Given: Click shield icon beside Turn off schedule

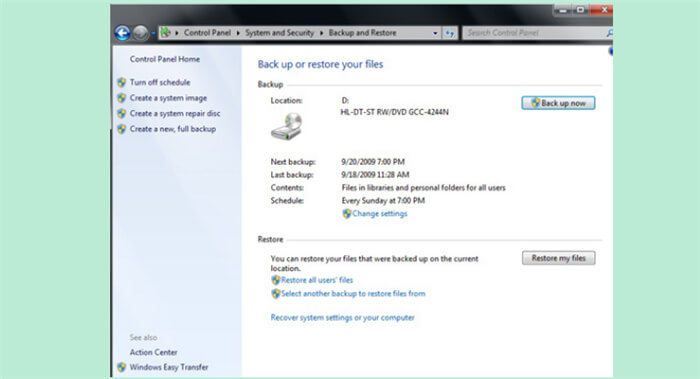Looking at the screenshot, I should [x=121, y=82].
